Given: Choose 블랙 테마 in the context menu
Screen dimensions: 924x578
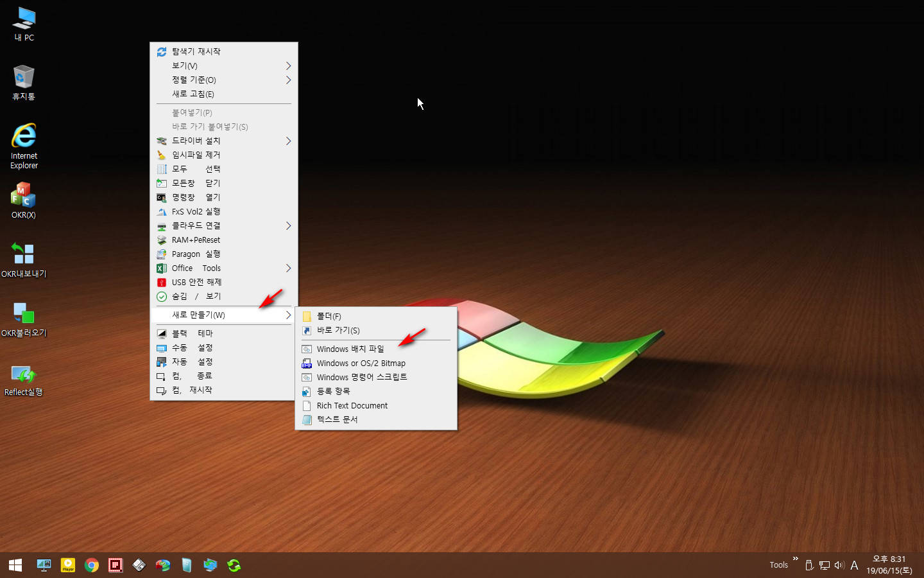Looking at the screenshot, I should 223,333.
